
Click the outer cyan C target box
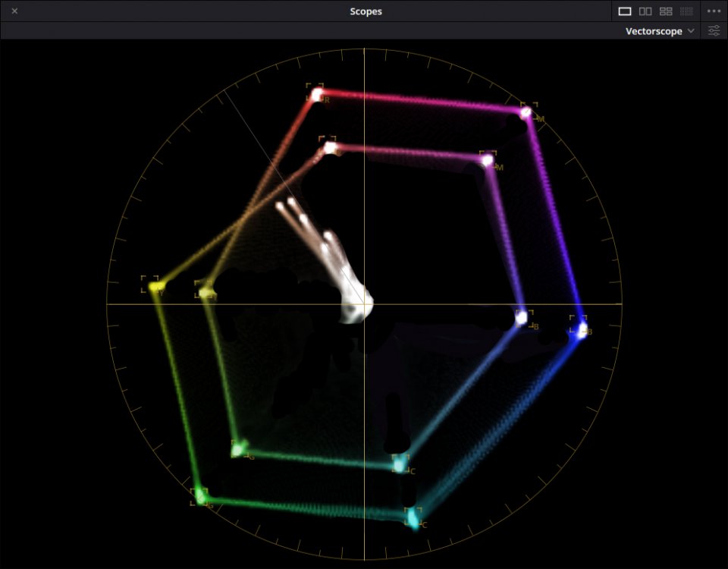click(x=412, y=517)
